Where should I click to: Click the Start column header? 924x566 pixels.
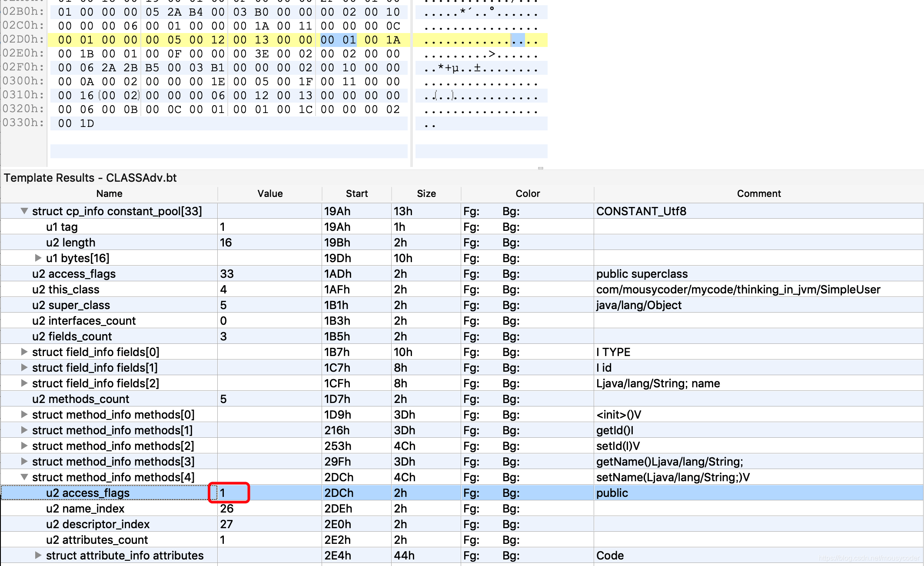pyautogui.click(x=356, y=194)
